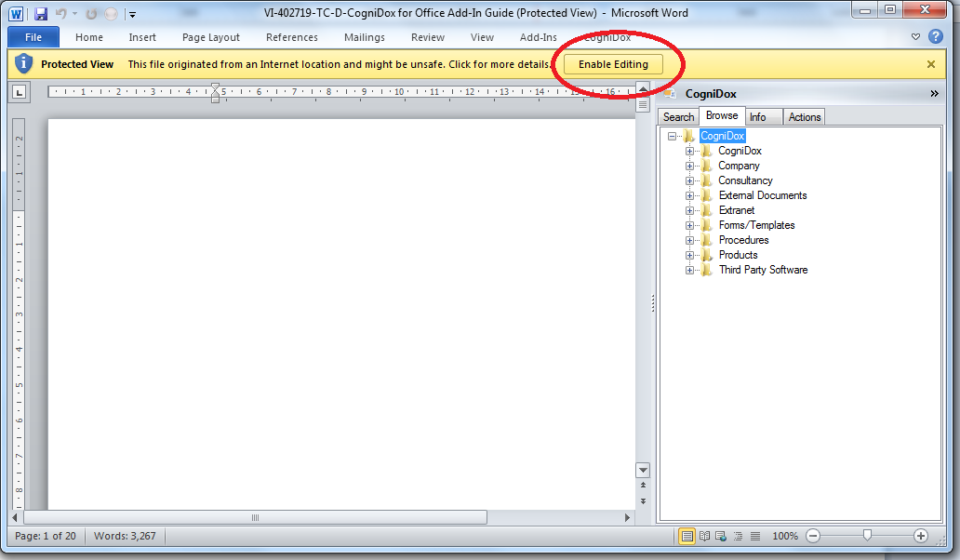Close the Protected View message bar

(x=930, y=64)
